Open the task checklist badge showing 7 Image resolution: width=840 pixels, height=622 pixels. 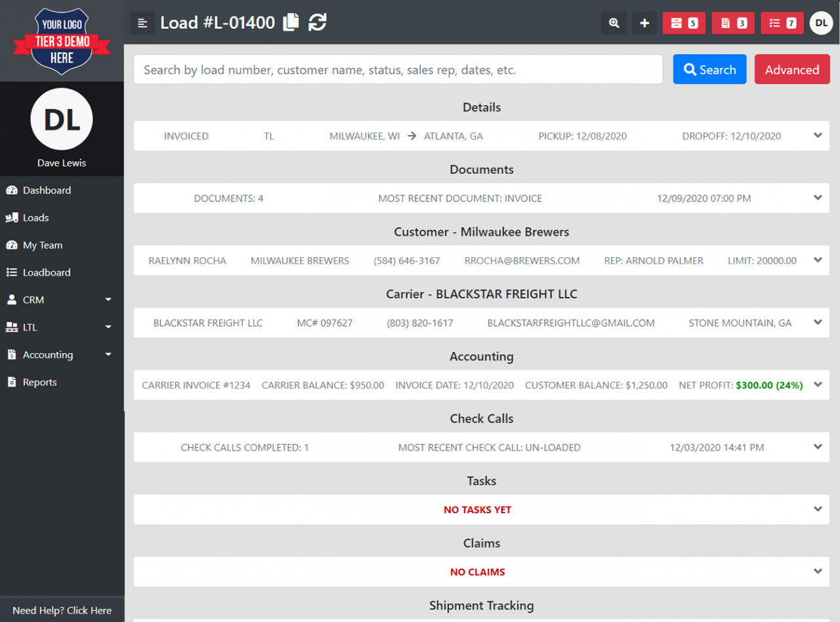pyautogui.click(x=782, y=22)
